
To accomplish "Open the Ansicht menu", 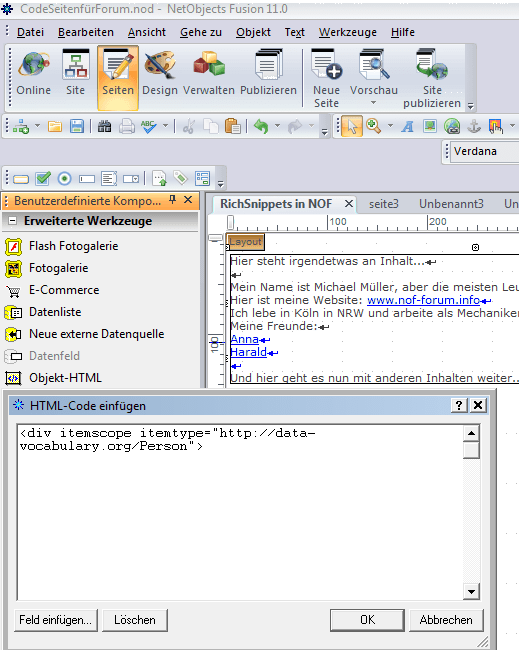I will pos(147,32).
